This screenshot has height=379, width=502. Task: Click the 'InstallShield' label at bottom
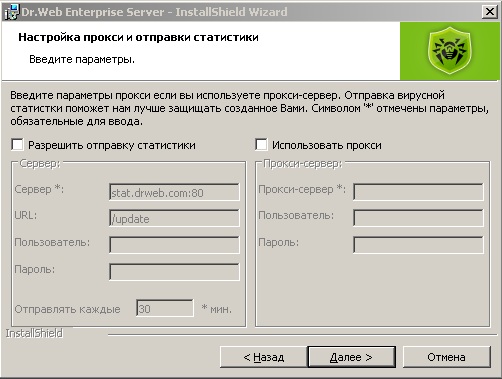[x=34, y=333]
